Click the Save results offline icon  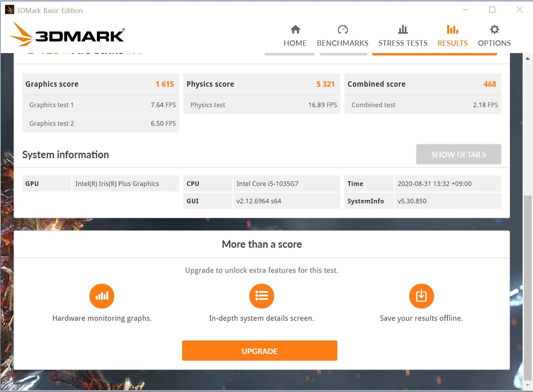coord(421,296)
